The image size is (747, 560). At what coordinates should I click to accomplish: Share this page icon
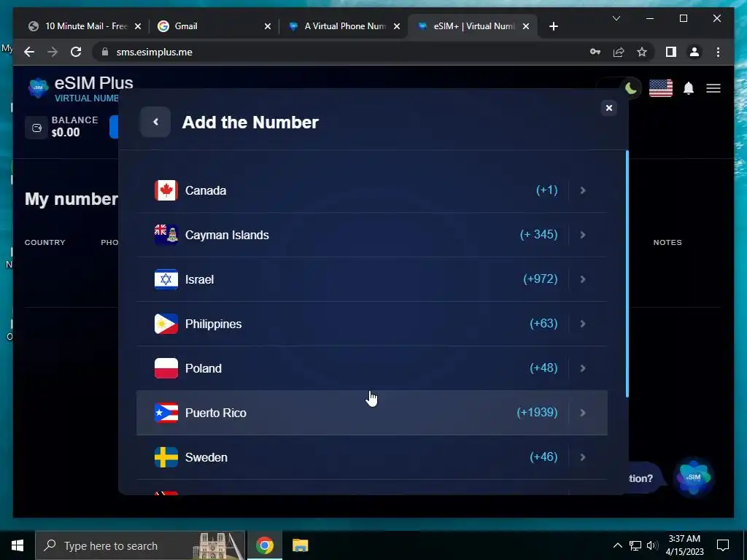coord(619,52)
